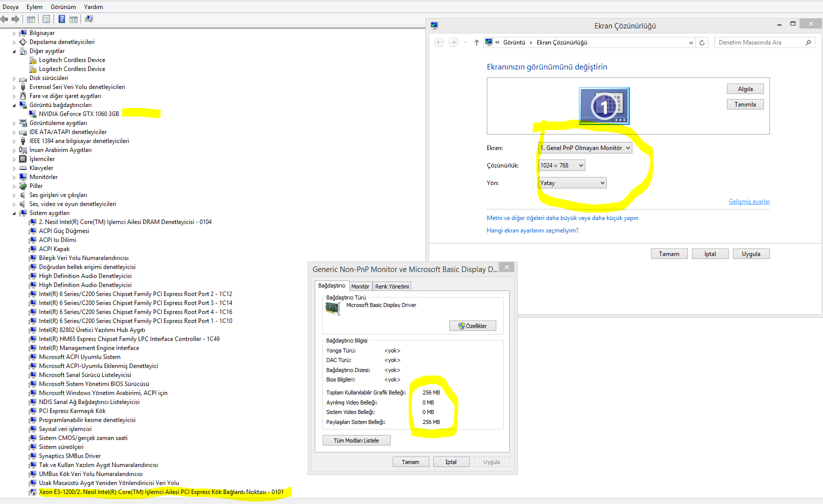Click the Denetim Masasında Ara search field
Viewport: 823px width, 504px height.
pos(759,42)
